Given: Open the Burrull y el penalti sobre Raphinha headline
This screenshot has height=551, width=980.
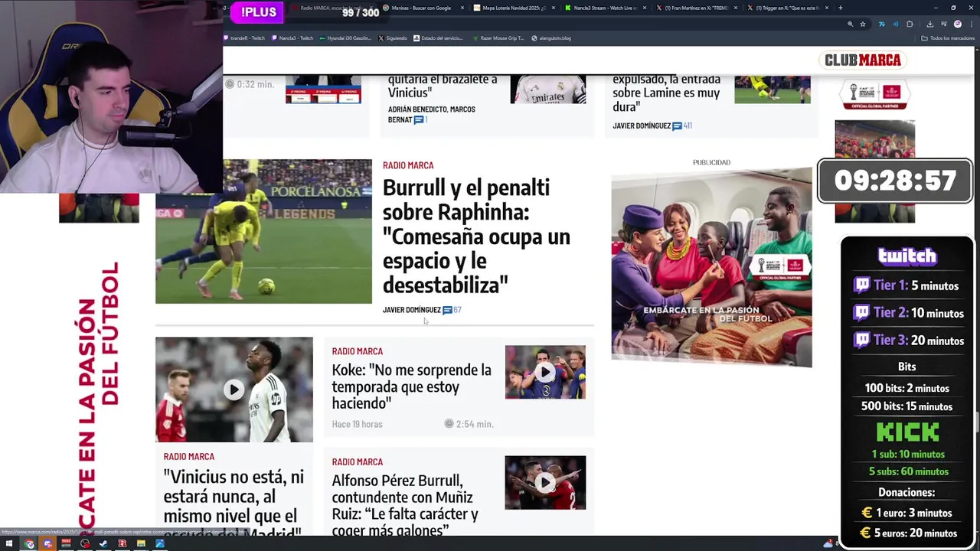Looking at the screenshot, I should (x=476, y=236).
